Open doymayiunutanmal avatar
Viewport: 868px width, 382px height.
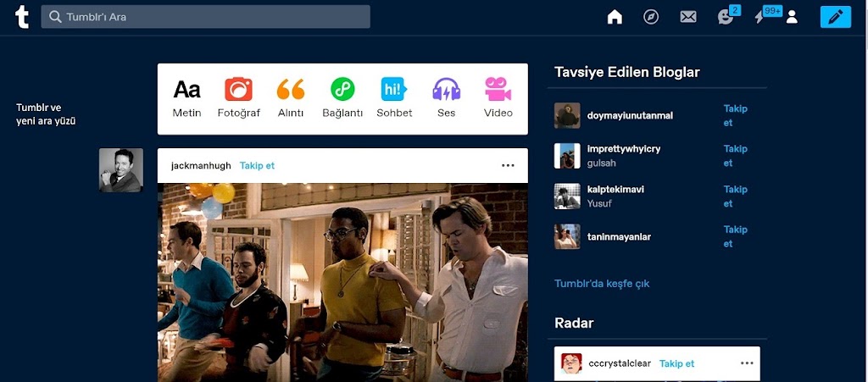point(567,115)
